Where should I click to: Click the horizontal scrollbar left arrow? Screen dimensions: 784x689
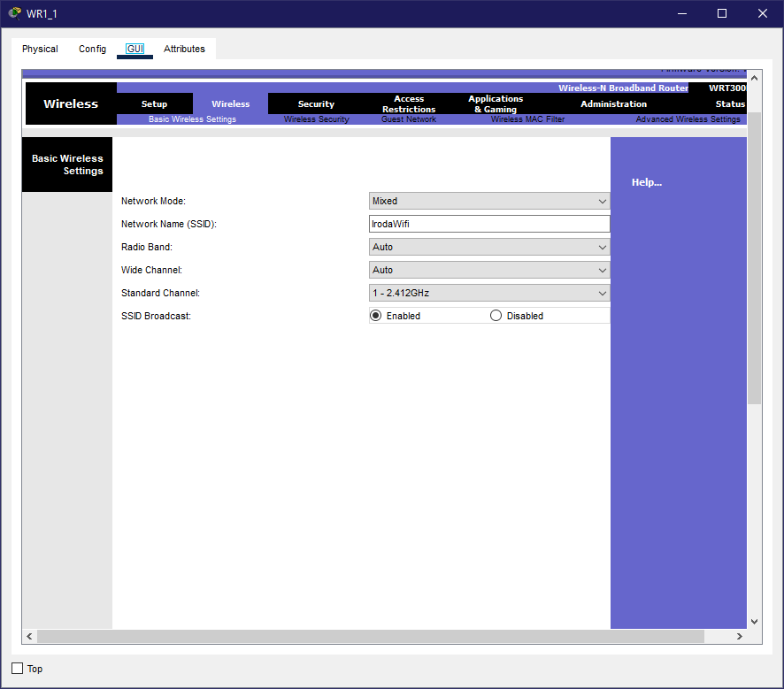tap(29, 637)
